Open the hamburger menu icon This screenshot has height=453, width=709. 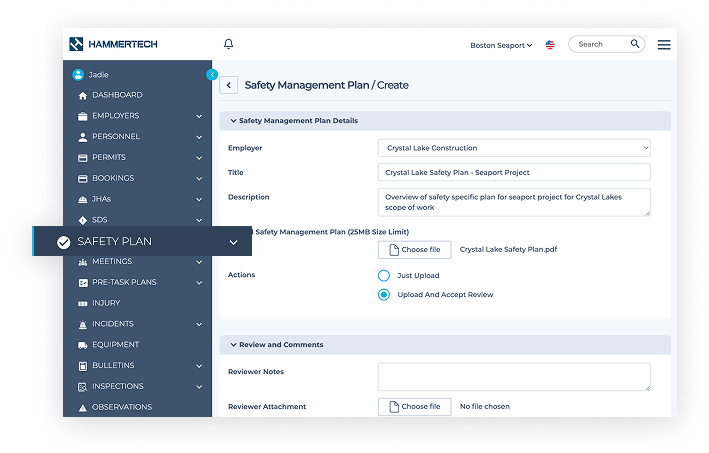pos(664,45)
